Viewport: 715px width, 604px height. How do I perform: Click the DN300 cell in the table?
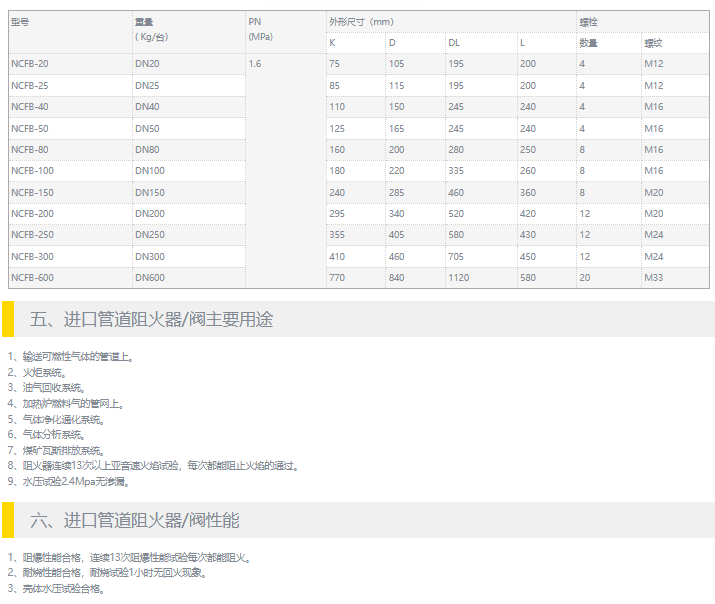point(150,256)
